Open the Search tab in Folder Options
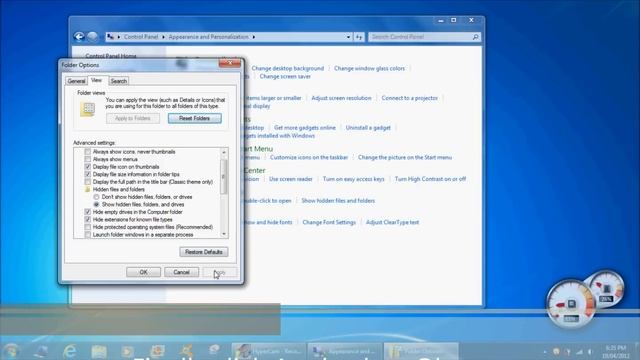Screen dimensions: 640x360 coord(119,81)
